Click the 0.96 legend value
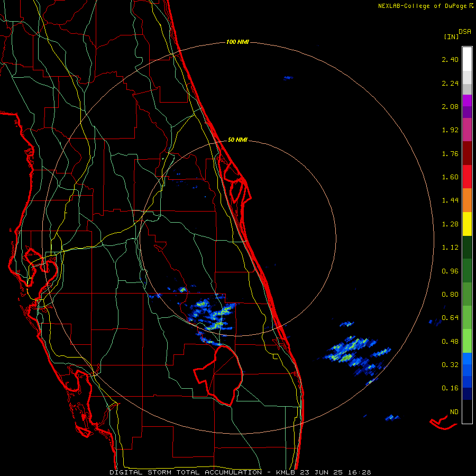Screen dimensions: 476x476 pyautogui.click(x=450, y=271)
